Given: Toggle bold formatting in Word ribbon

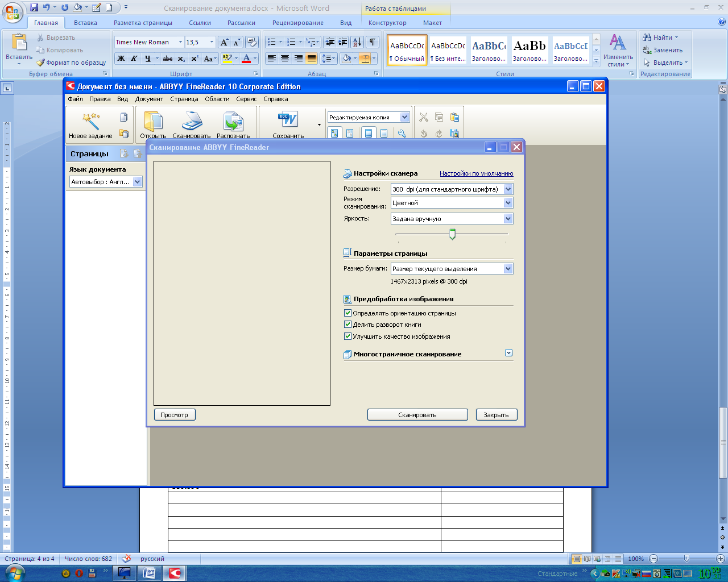Looking at the screenshot, I should tap(121, 59).
